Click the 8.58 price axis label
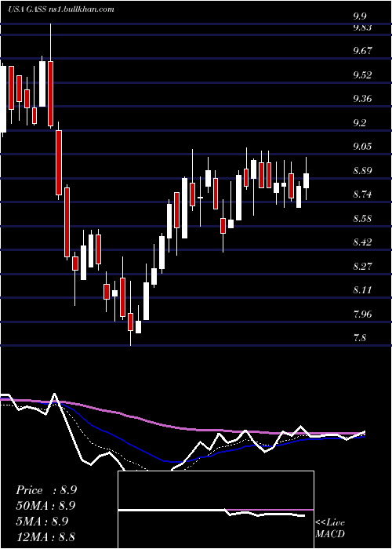Image resolution: width=392 pixels, height=549 pixels. [362, 219]
